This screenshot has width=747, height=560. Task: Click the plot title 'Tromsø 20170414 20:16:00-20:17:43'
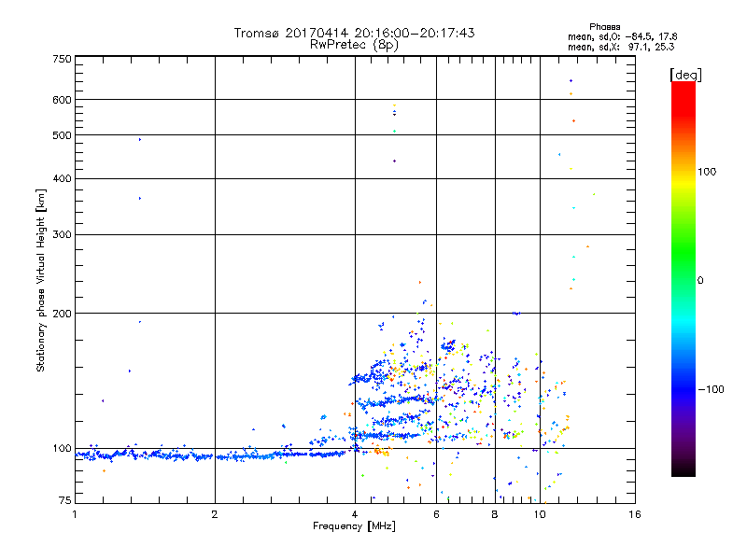point(354,33)
